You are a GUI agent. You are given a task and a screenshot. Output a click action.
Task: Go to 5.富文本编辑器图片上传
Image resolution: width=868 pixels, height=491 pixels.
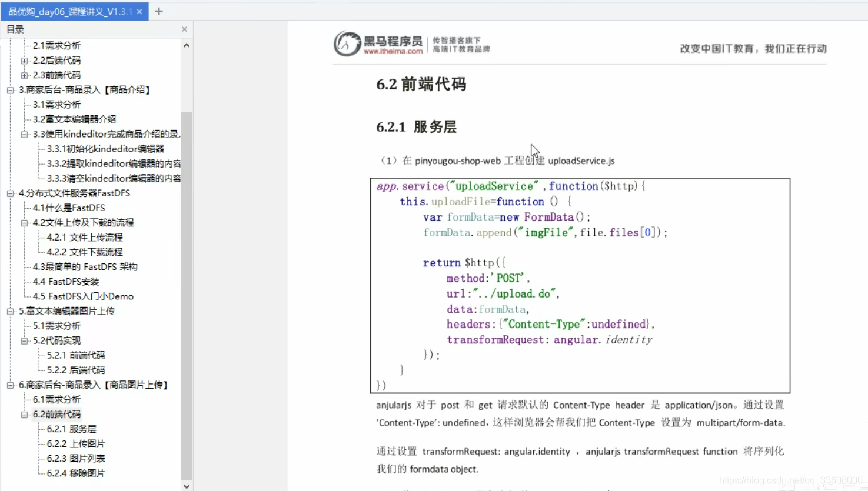pos(66,311)
